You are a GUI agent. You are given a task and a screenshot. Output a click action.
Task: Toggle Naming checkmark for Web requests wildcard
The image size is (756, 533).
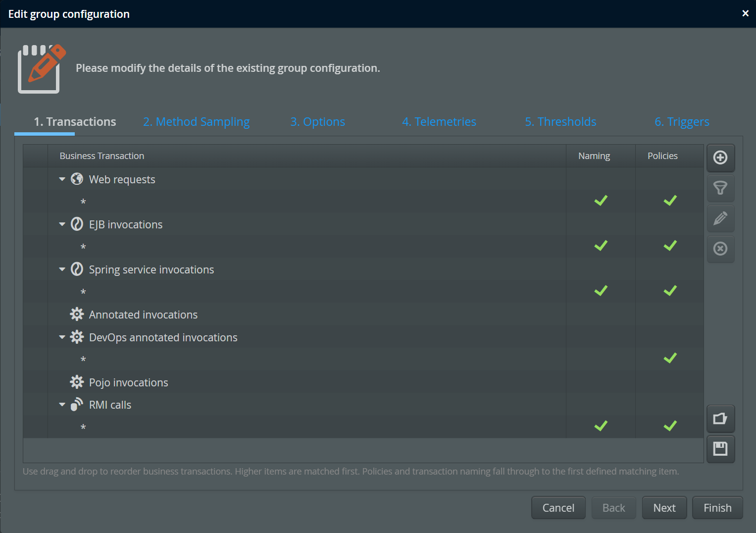point(601,201)
